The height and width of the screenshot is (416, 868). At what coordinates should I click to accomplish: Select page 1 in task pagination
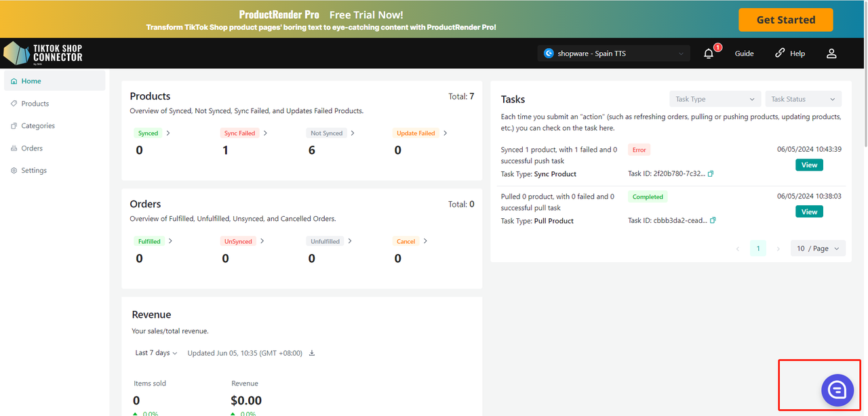[758, 249]
